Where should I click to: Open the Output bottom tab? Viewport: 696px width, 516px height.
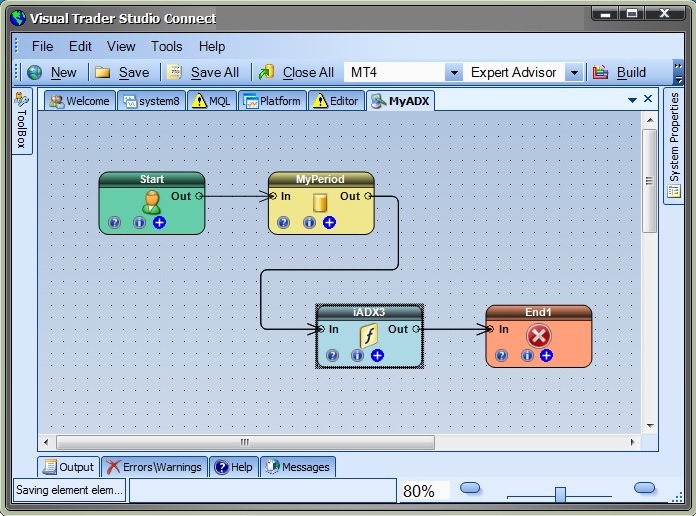(69, 467)
